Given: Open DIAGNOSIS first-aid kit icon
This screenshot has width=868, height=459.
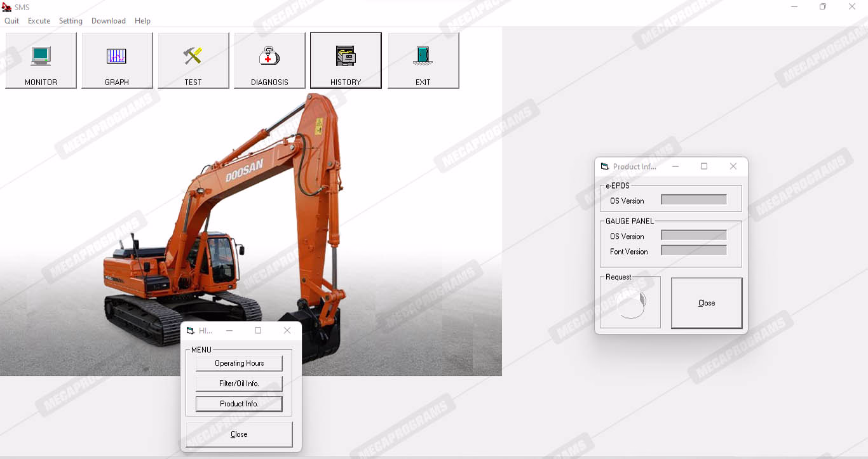Looking at the screenshot, I should (269, 57).
